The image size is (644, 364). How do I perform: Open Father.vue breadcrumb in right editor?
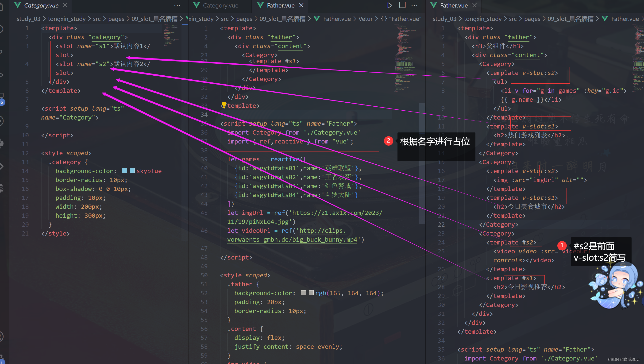point(625,19)
